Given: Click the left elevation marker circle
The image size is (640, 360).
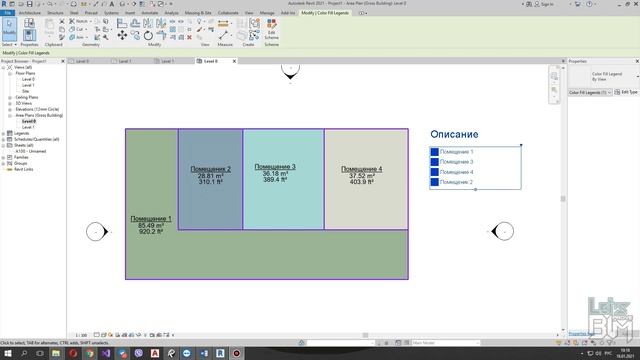Looking at the screenshot, I should click(x=96, y=231).
